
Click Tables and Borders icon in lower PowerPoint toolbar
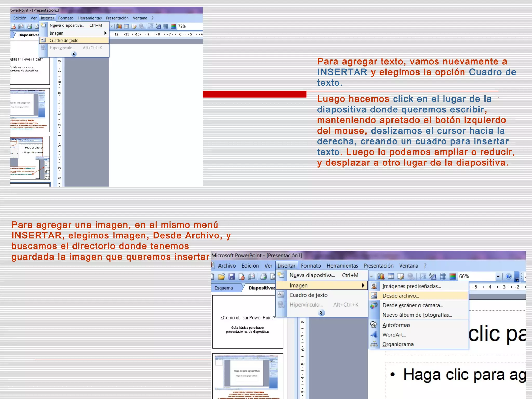(401, 276)
